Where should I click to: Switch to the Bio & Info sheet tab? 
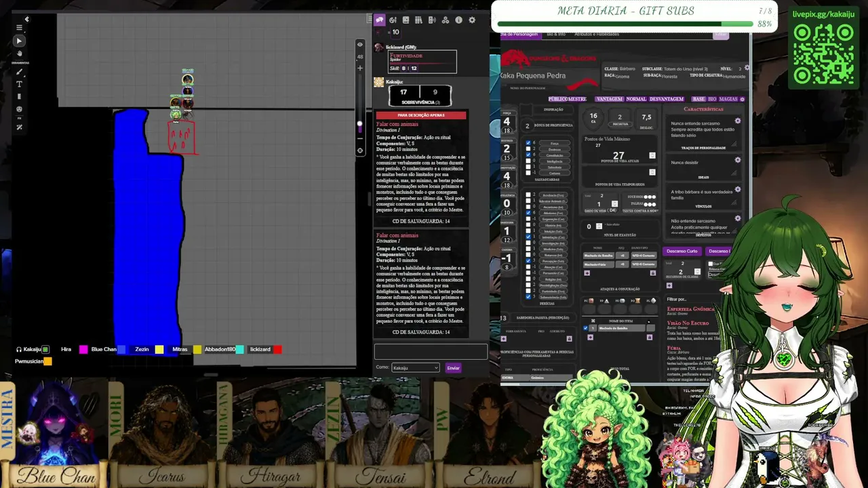pyautogui.click(x=556, y=34)
